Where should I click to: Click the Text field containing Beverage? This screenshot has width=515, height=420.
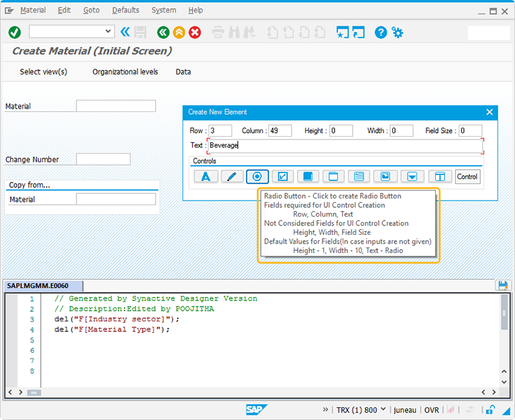pyautogui.click(x=345, y=146)
